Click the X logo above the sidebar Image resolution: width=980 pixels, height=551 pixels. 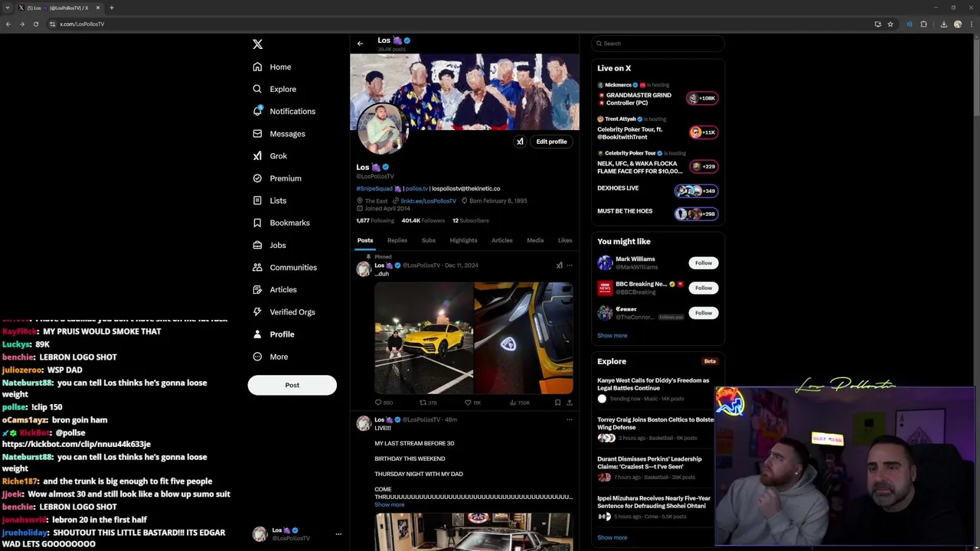tap(257, 44)
